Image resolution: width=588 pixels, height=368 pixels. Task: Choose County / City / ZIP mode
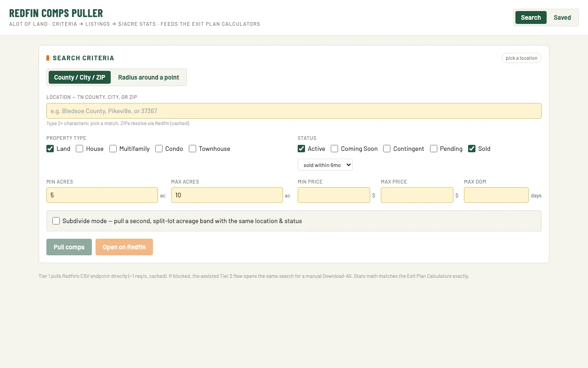coord(79,77)
